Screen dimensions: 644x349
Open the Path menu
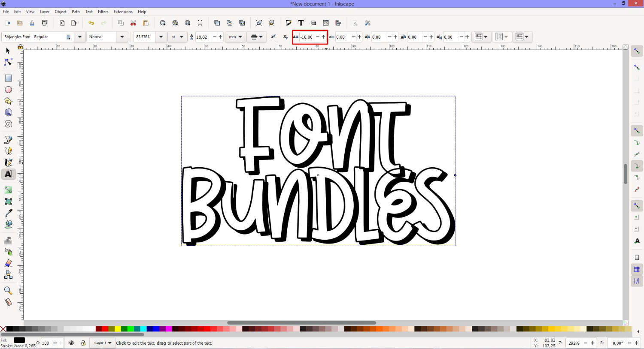coord(76,12)
